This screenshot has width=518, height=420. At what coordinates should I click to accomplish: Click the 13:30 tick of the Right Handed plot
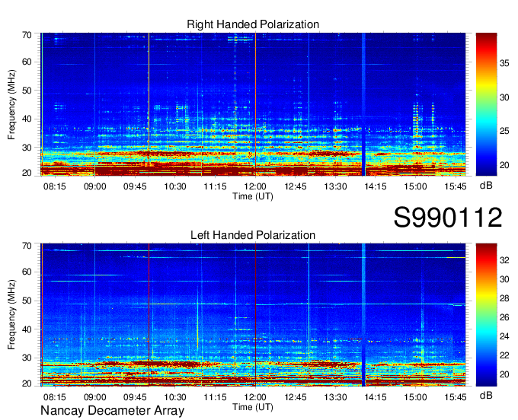pyautogui.click(x=335, y=186)
